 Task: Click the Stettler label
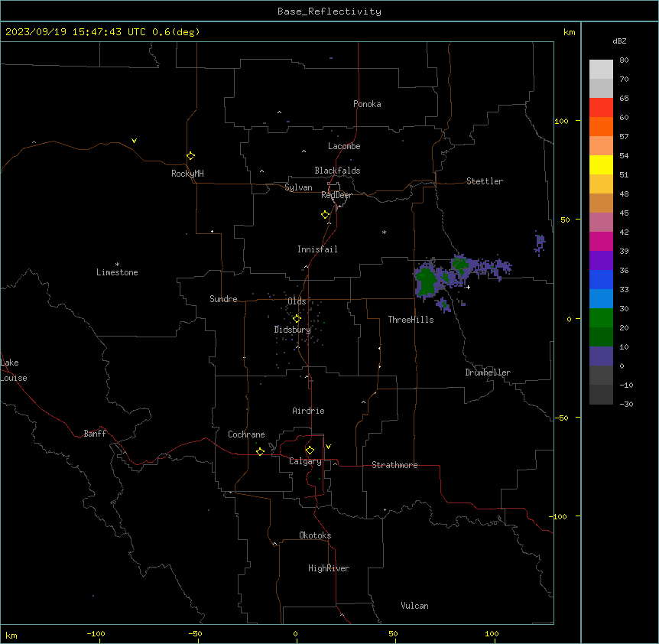pos(485,181)
